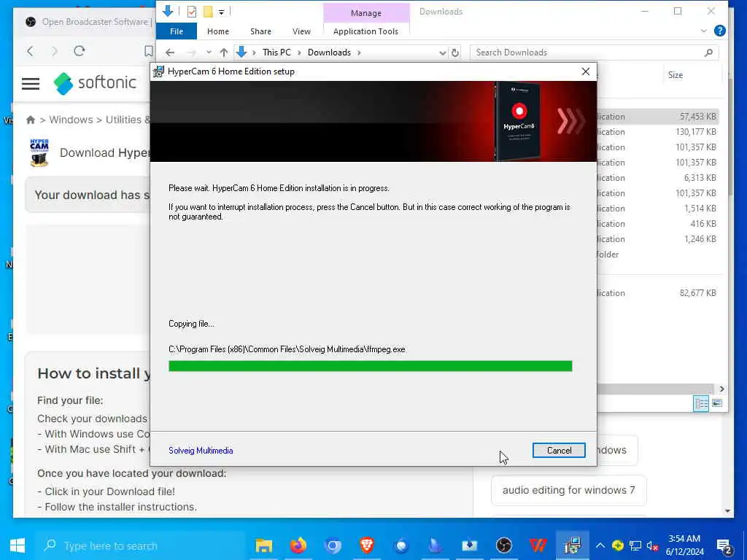Select the 130,177 KB file row
747x560 pixels.
click(657, 132)
